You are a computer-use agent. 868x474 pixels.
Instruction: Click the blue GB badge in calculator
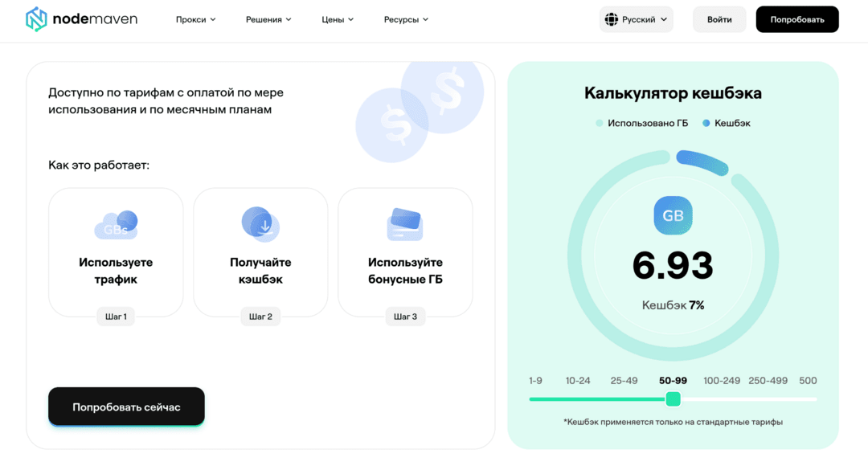673,215
